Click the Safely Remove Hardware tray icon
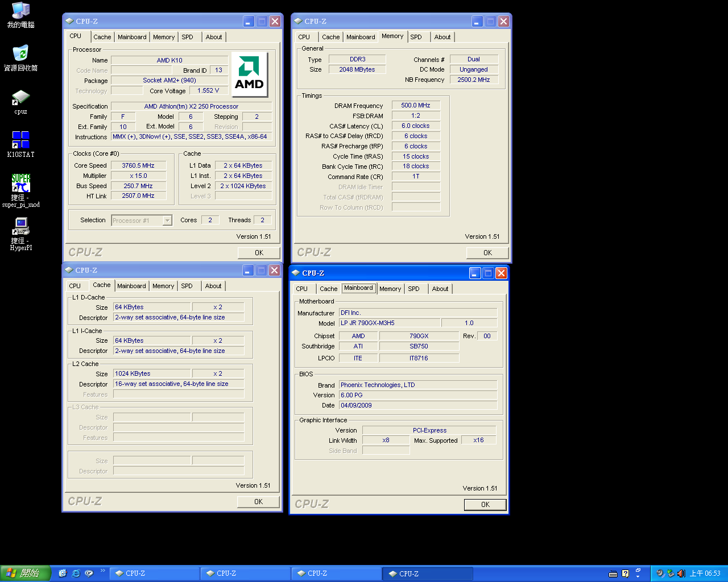Viewport: 728px width, 582px height. point(671,573)
